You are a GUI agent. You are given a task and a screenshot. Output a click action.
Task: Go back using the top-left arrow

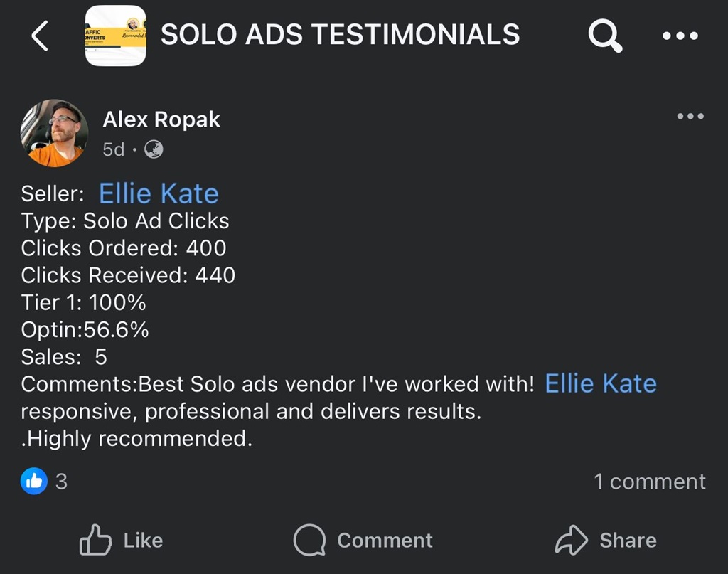(40, 36)
